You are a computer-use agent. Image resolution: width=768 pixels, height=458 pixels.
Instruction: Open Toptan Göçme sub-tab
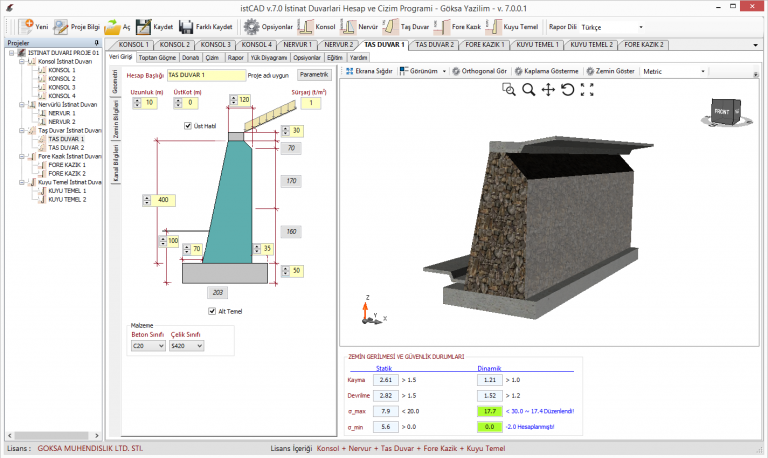pyautogui.click(x=157, y=58)
